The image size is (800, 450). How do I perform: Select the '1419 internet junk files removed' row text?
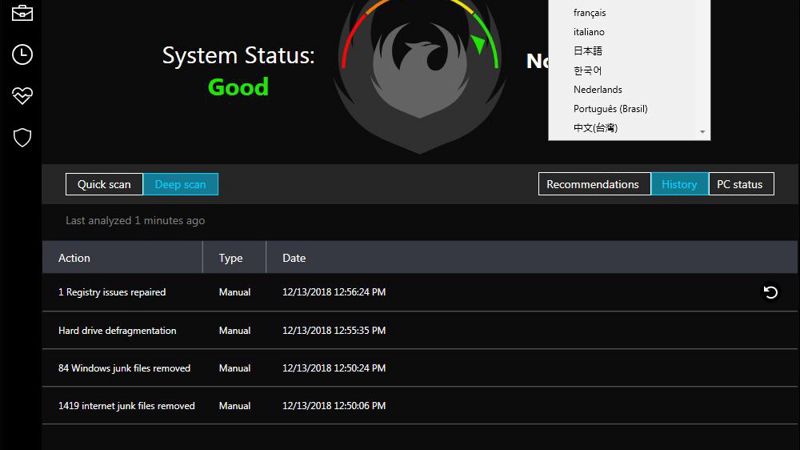click(127, 406)
